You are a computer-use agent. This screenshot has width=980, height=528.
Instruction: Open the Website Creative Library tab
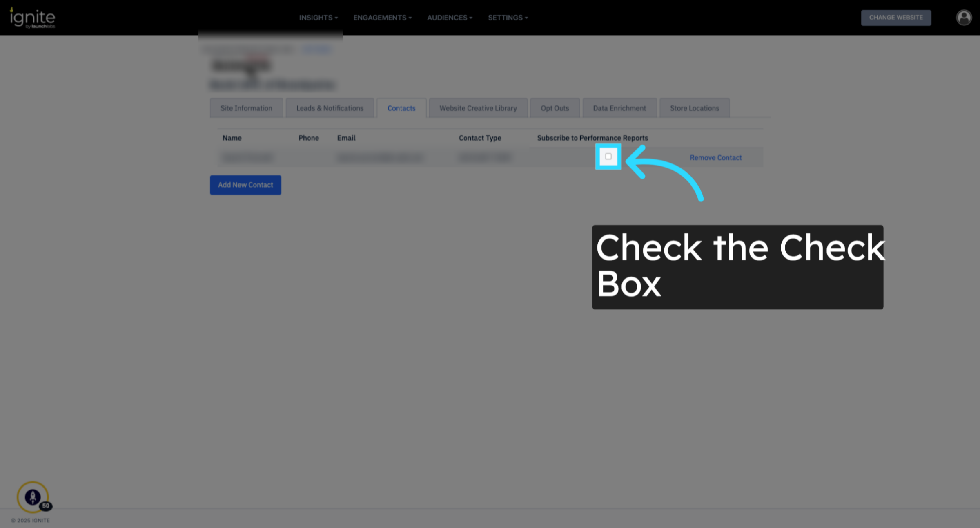pyautogui.click(x=478, y=108)
